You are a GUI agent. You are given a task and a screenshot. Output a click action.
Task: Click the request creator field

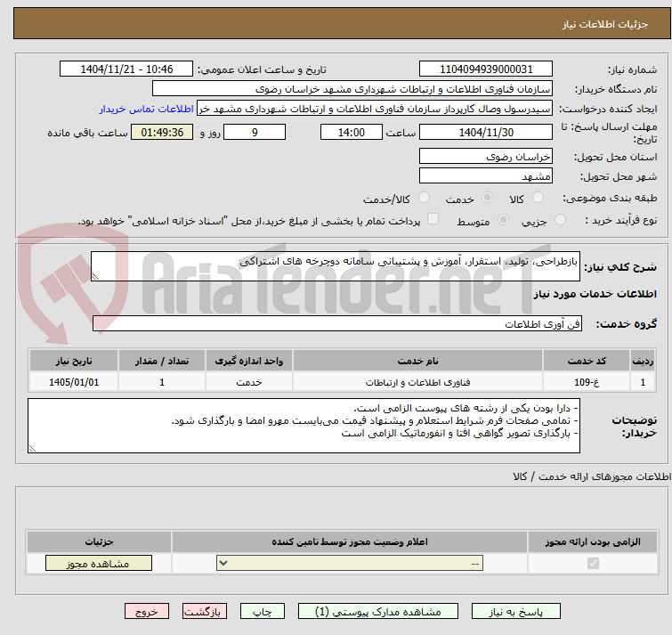[x=375, y=109]
